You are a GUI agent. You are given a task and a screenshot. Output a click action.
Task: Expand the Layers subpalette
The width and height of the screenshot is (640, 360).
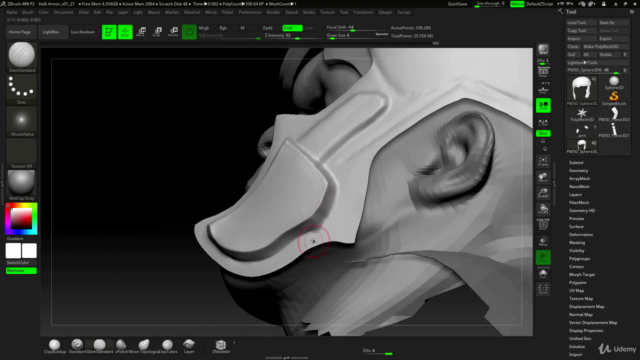pos(575,195)
